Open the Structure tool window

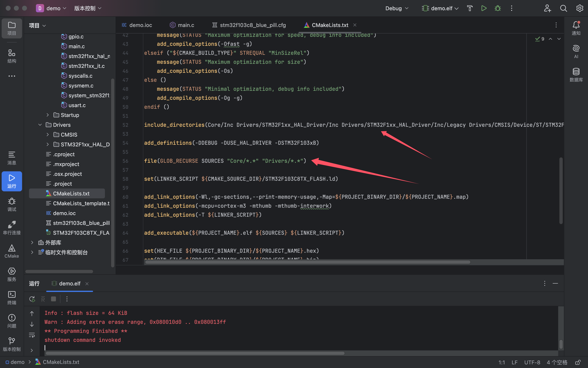click(12, 56)
